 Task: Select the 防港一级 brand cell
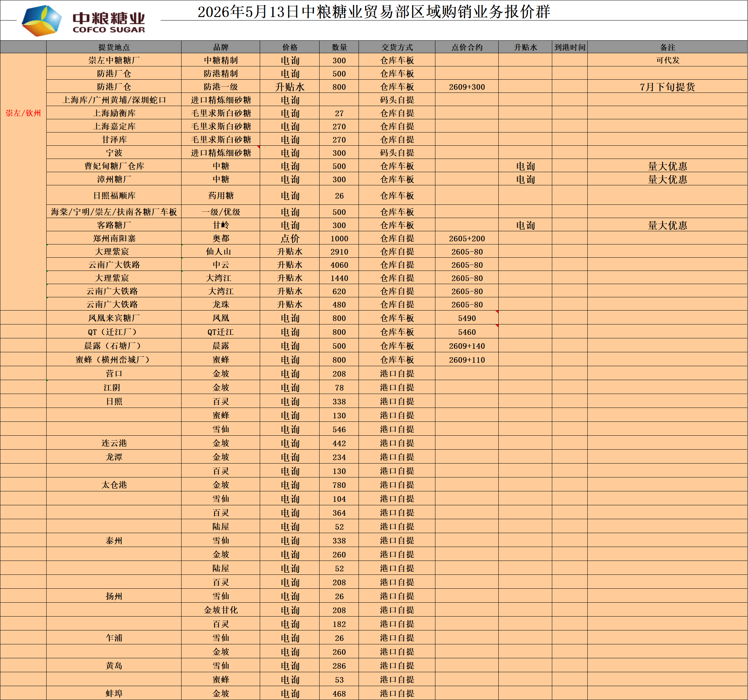click(220, 87)
